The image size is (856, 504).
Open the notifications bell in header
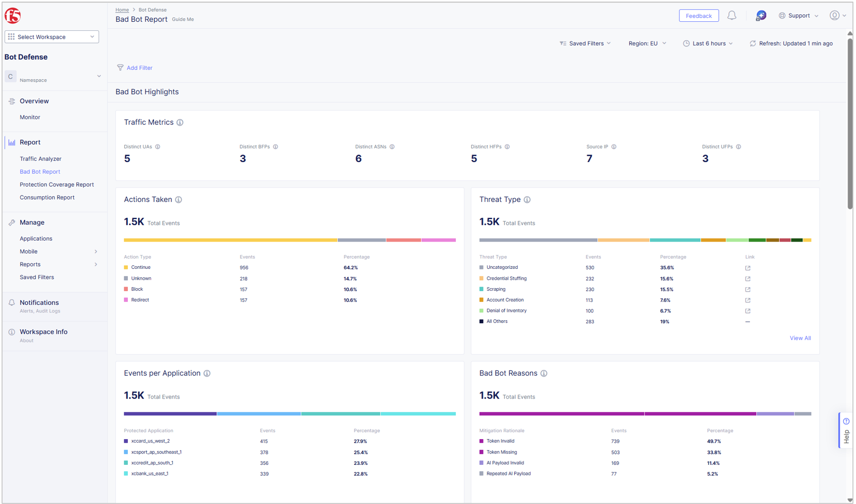[731, 16]
